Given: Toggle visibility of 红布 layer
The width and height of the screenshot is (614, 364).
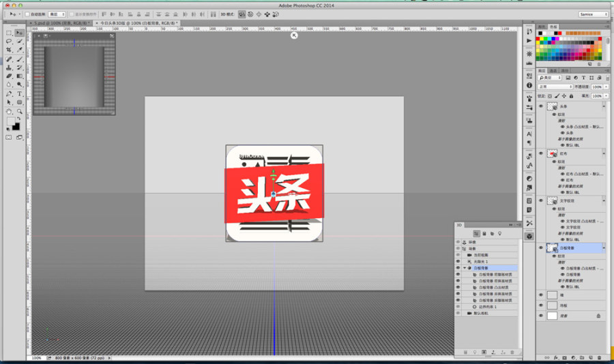Looking at the screenshot, I should [541, 153].
